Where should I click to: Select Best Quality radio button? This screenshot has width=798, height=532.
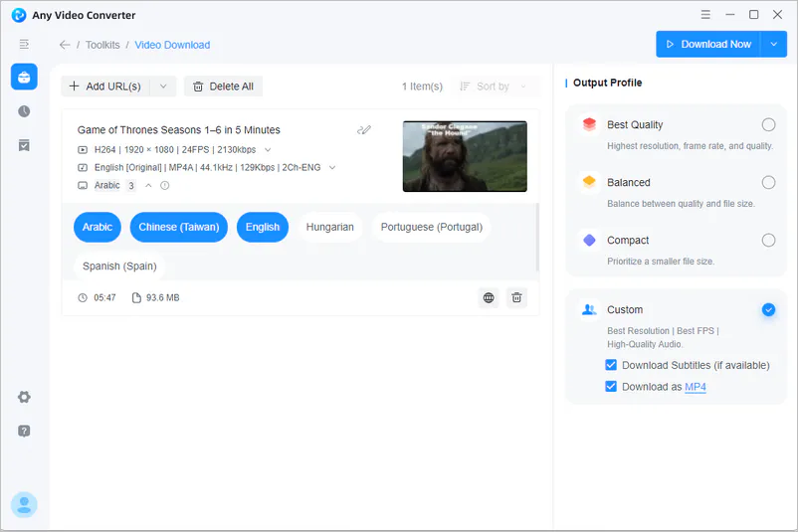pos(768,124)
